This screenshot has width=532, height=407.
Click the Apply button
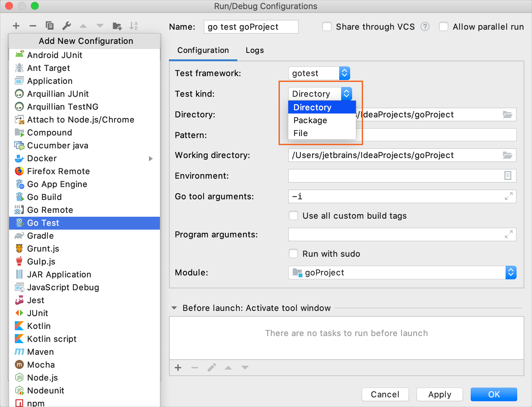coord(440,394)
